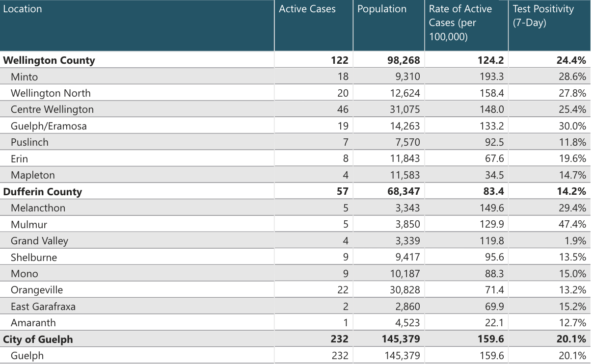Select Mapleton's 14.7% positivity cell
The image size is (594, 364).
[x=572, y=175]
